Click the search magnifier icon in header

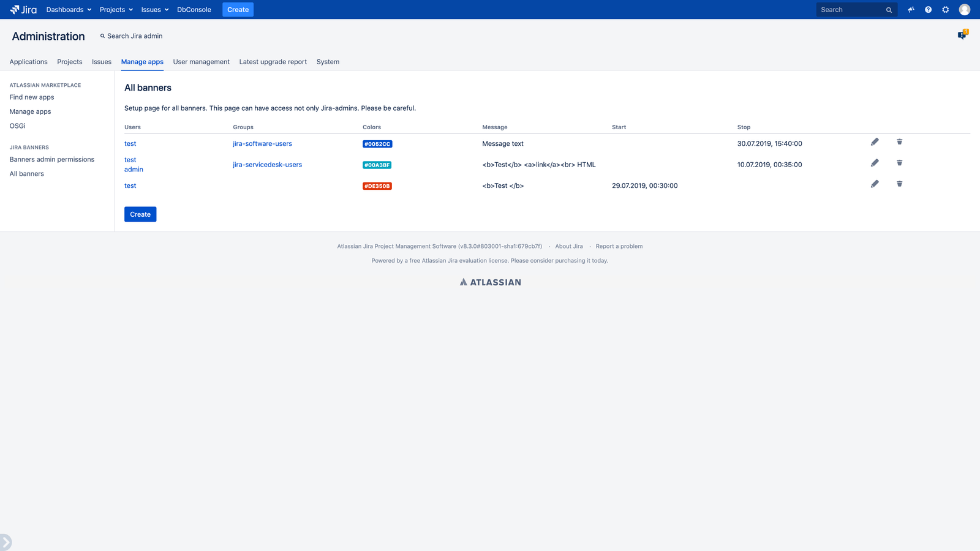pyautogui.click(x=889, y=10)
